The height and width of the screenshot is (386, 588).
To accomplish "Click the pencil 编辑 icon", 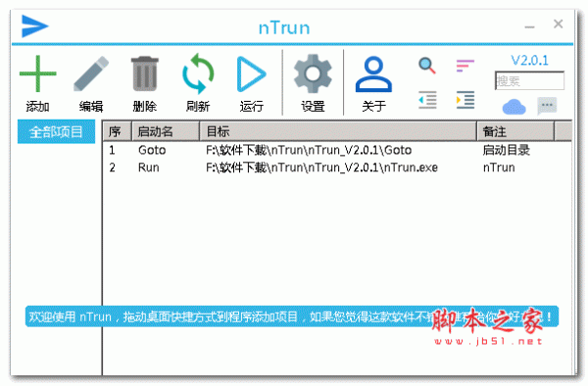I will click(x=91, y=73).
